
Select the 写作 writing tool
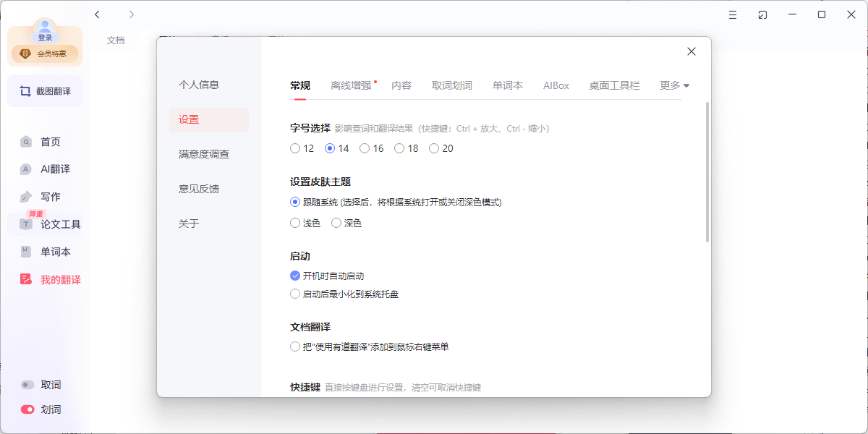[45, 196]
